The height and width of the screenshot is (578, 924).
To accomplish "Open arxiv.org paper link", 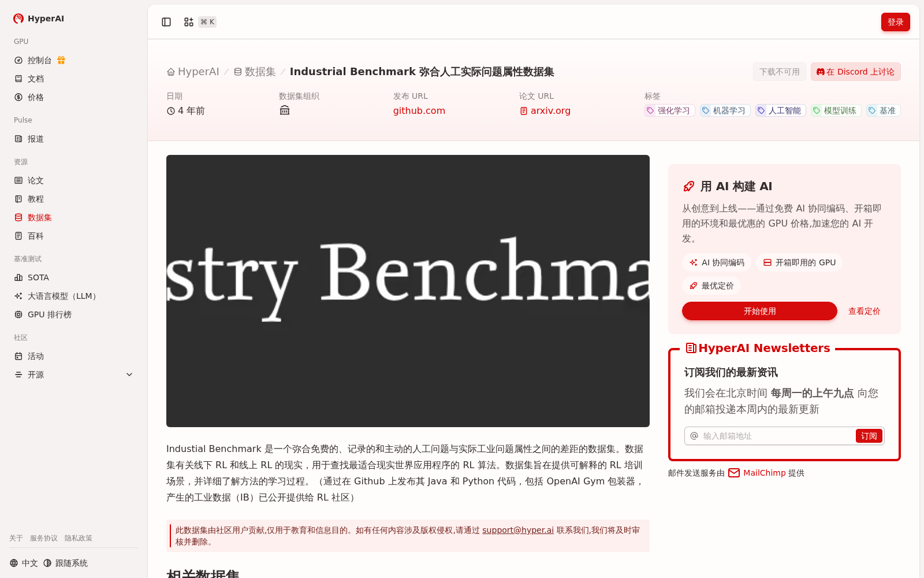I will pyautogui.click(x=545, y=110).
